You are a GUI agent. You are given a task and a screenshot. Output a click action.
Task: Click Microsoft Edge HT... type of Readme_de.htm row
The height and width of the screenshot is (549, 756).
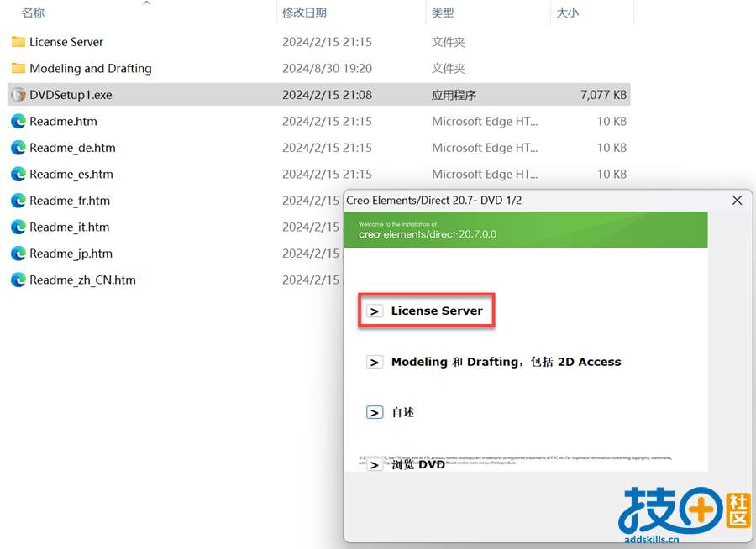pyautogui.click(x=485, y=148)
